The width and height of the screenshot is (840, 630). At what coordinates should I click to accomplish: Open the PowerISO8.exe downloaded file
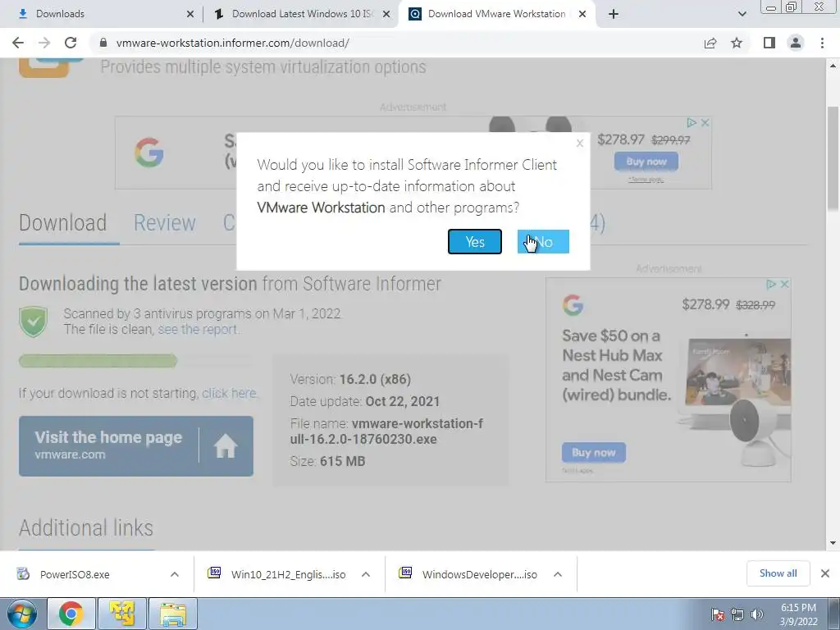pyautogui.click(x=75, y=574)
